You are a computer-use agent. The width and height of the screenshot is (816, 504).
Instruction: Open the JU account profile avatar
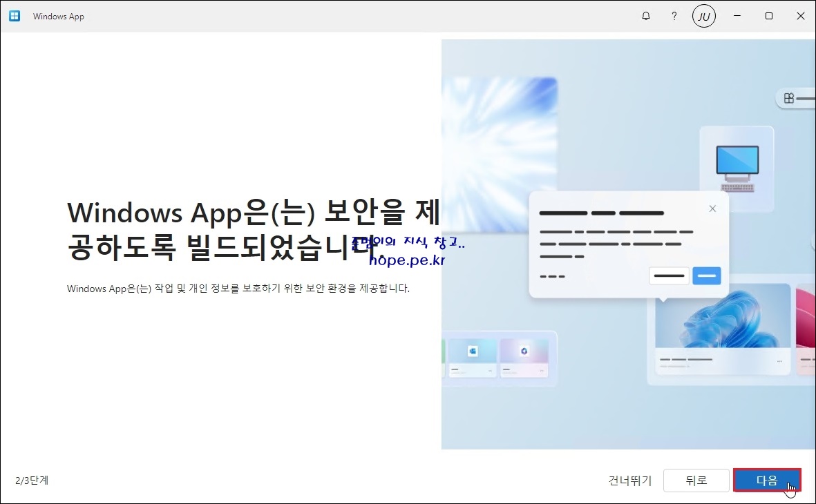pyautogui.click(x=703, y=16)
